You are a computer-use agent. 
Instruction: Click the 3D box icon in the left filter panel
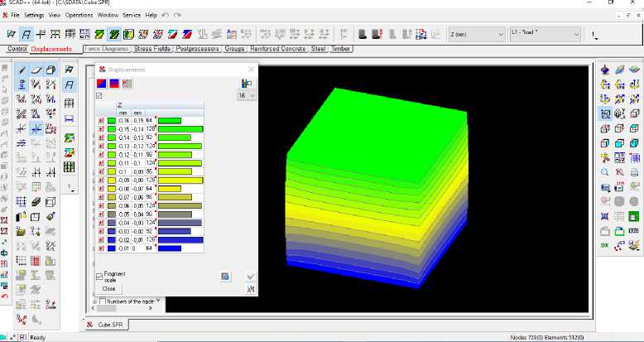pyautogui.click(x=50, y=70)
